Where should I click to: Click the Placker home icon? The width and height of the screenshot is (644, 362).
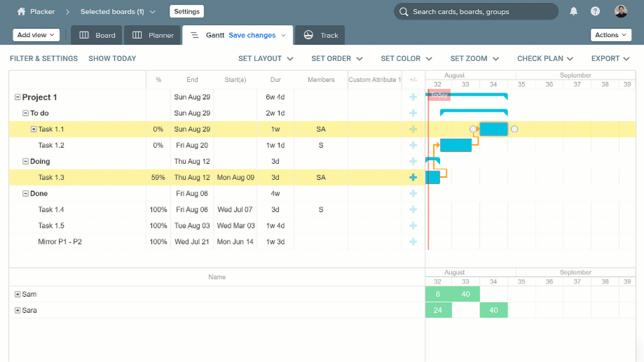tap(21, 12)
